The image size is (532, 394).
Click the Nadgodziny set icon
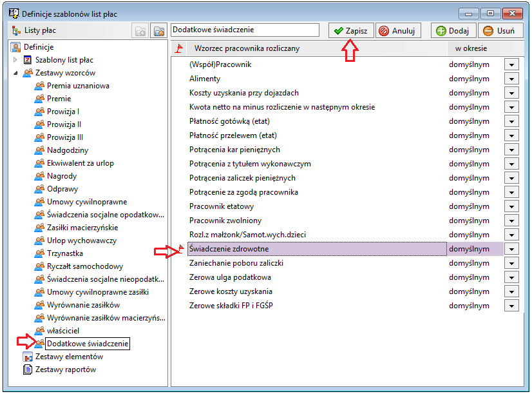coord(39,150)
